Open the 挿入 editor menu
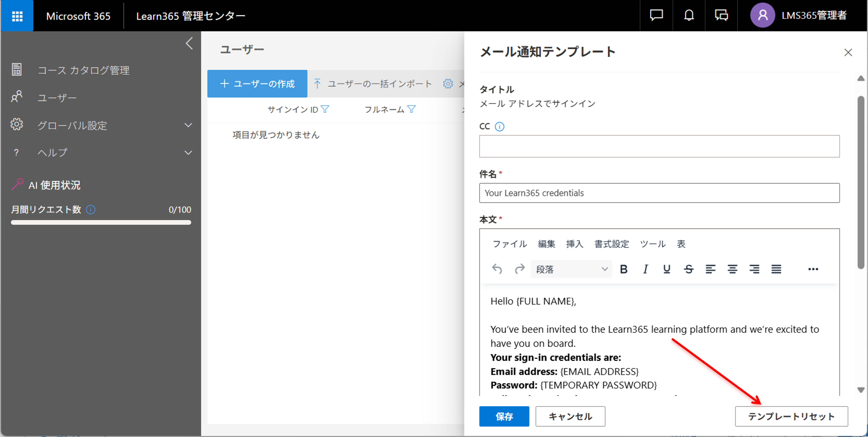The image size is (868, 437). pyautogui.click(x=574, y=244)
